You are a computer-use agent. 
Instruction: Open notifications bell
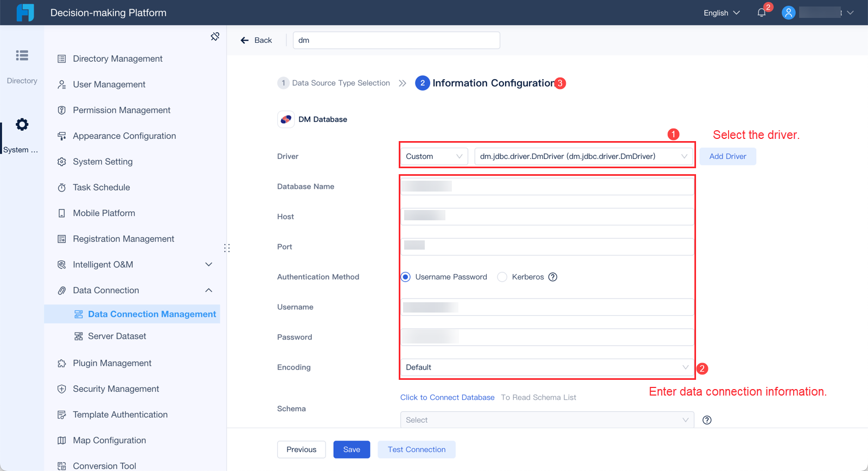762,12
